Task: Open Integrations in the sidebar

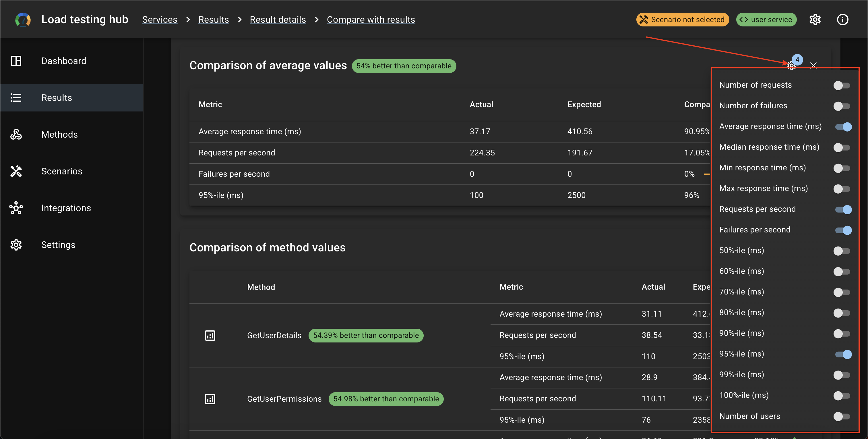Action: click(x=72, y=208)
